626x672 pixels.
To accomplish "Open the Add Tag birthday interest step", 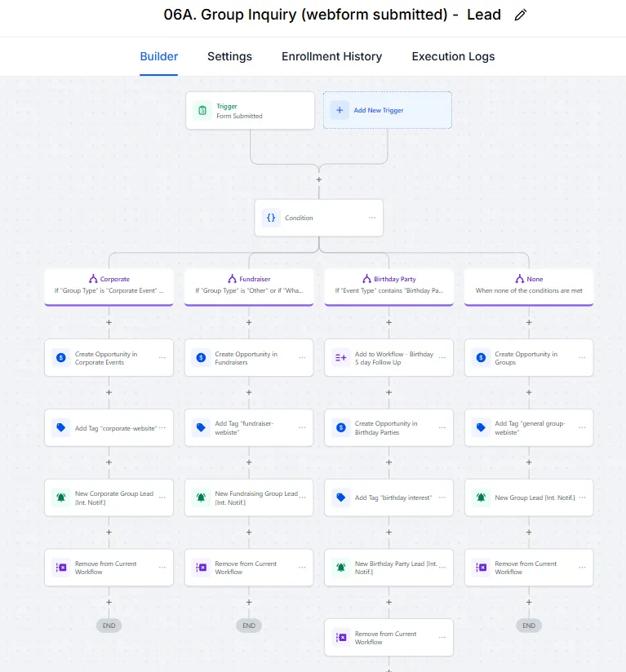I will coord(388,497).
